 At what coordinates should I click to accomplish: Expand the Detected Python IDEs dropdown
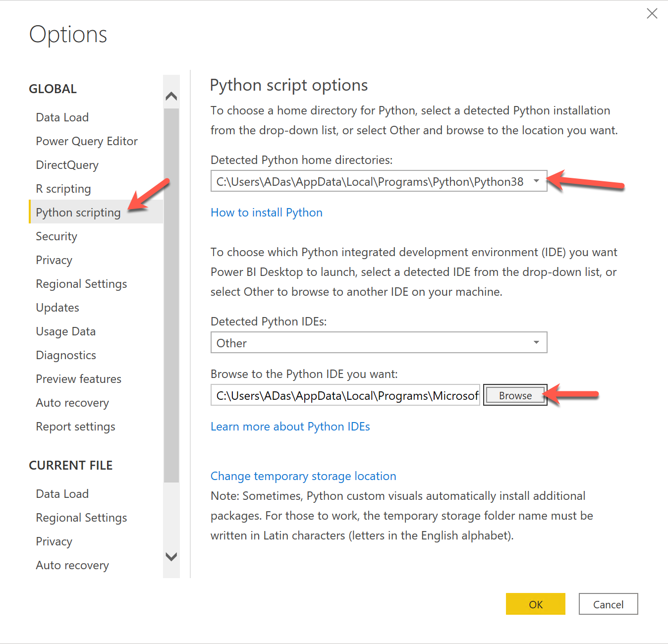[536, 342]
